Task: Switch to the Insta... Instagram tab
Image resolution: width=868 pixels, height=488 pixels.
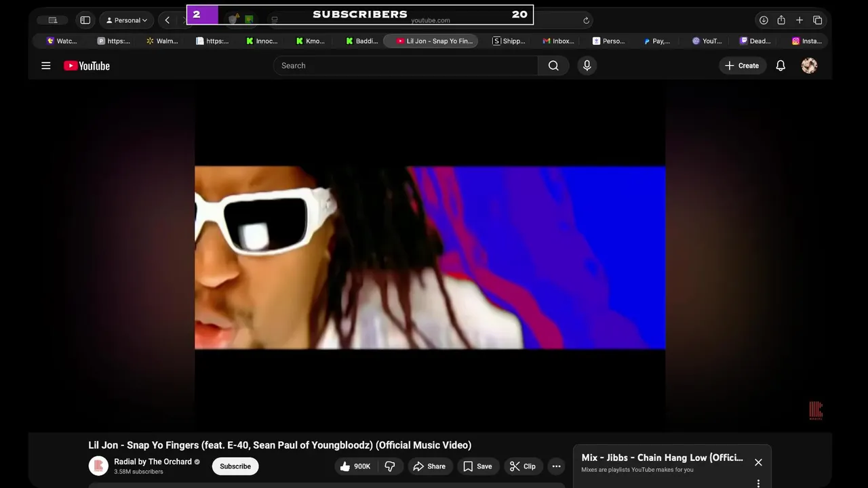Action: 806,41
